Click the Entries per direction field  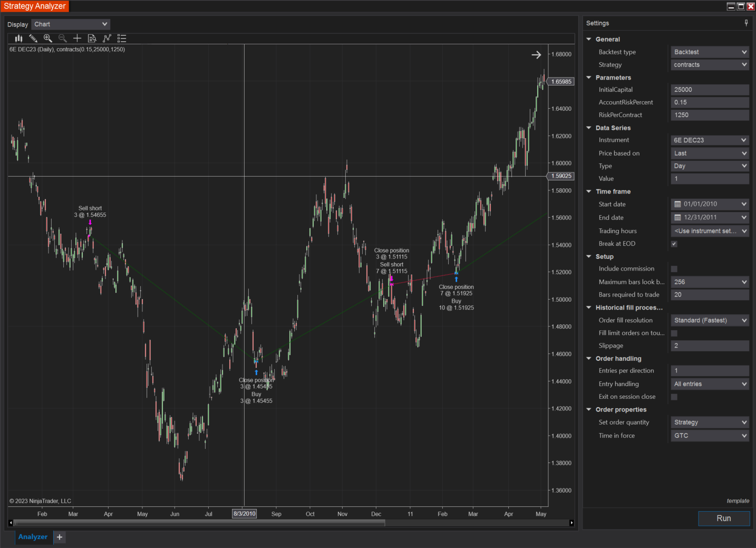710,371
